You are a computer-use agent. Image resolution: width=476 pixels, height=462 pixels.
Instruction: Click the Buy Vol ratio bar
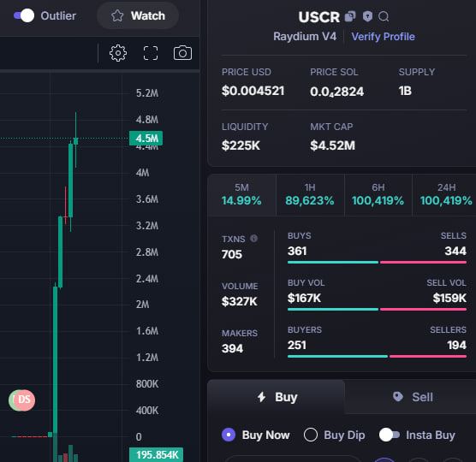click(x=377, y=310)
